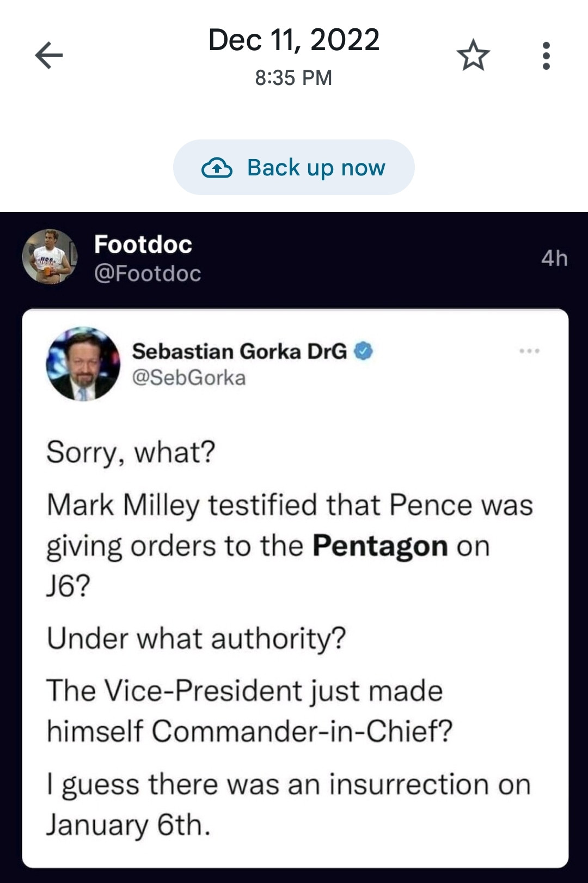The width and height of the screenshot is (588, 883).
Task: Tap the Dec 11, 2022 date header
Action: (293, 40)
